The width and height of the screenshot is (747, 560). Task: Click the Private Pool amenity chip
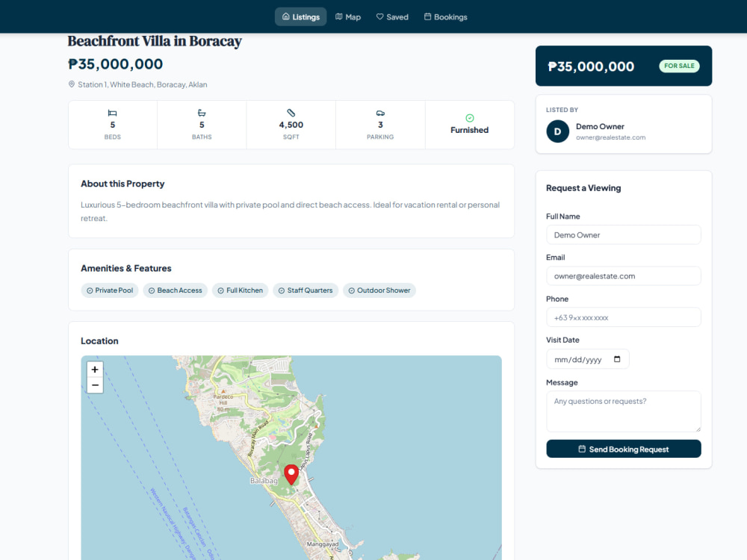(110, 290)
